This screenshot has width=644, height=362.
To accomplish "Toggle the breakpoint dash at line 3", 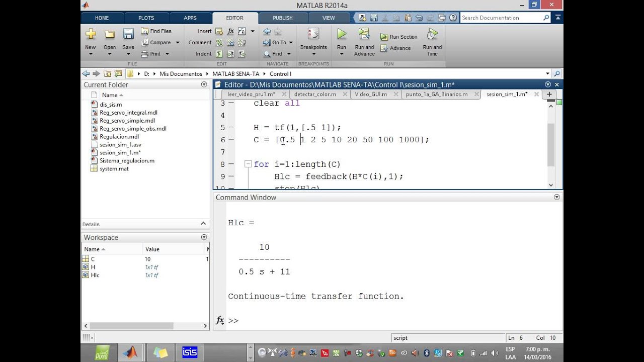I will (231, 103).
